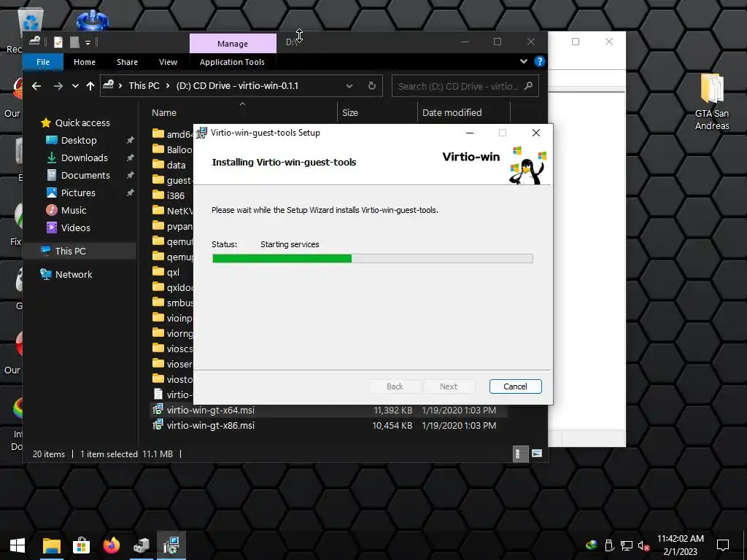Sort by the Date modified column
Screen dimensions: 747x560
[452, 113]
